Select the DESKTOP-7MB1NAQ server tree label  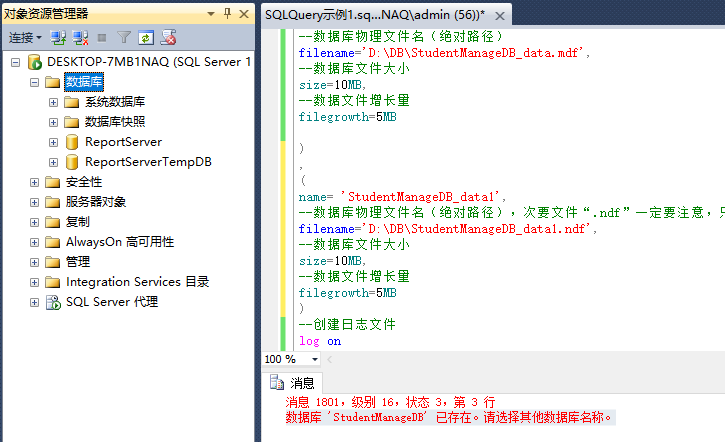click(x=149, y=62)
